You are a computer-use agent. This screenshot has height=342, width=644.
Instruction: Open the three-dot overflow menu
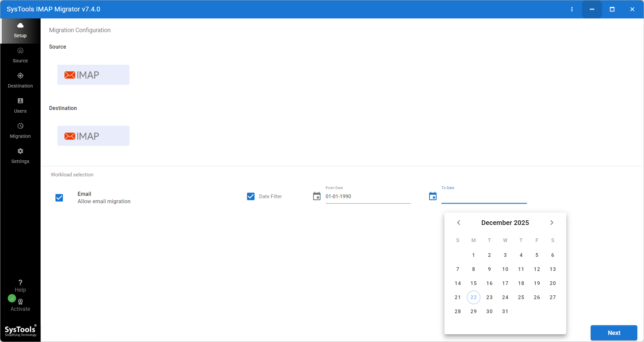[x=572, y=9]
